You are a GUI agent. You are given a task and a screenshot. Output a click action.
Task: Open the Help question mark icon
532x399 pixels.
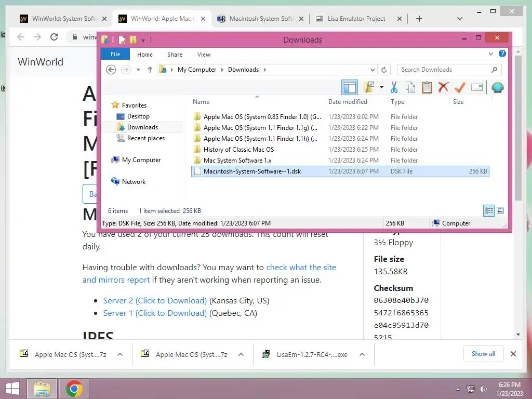coord(502,54)
